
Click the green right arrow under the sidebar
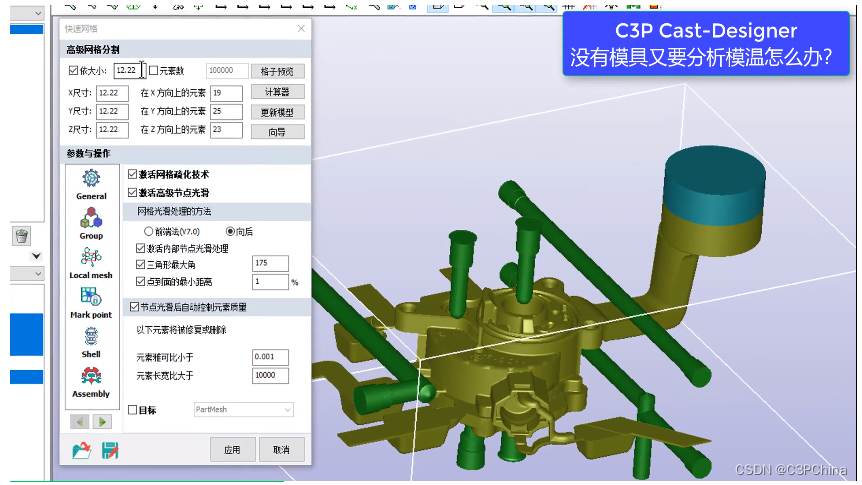pyautogui.click(x=102, y=422)
